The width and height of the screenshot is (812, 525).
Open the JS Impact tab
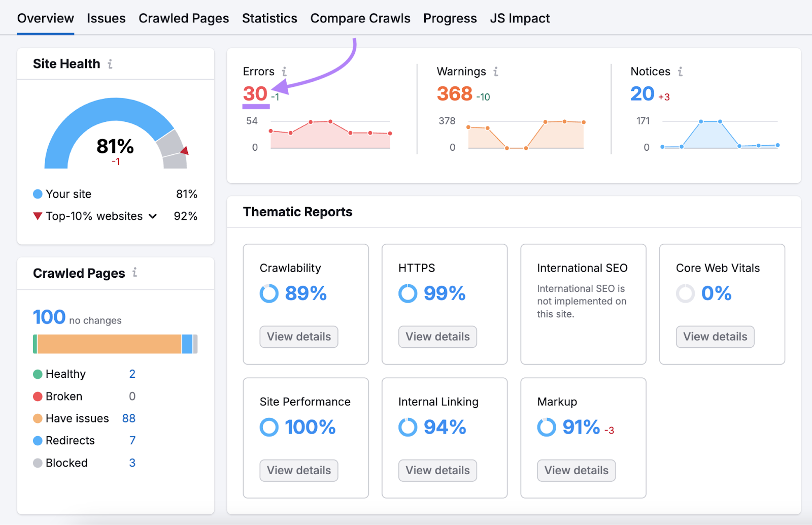pos(520,18)
